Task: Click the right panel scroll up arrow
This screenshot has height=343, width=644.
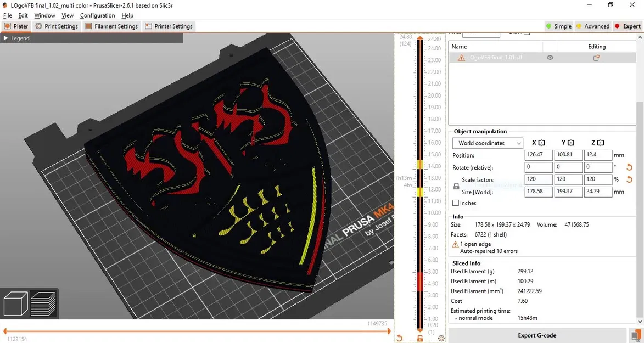Action: click(640, 37)
